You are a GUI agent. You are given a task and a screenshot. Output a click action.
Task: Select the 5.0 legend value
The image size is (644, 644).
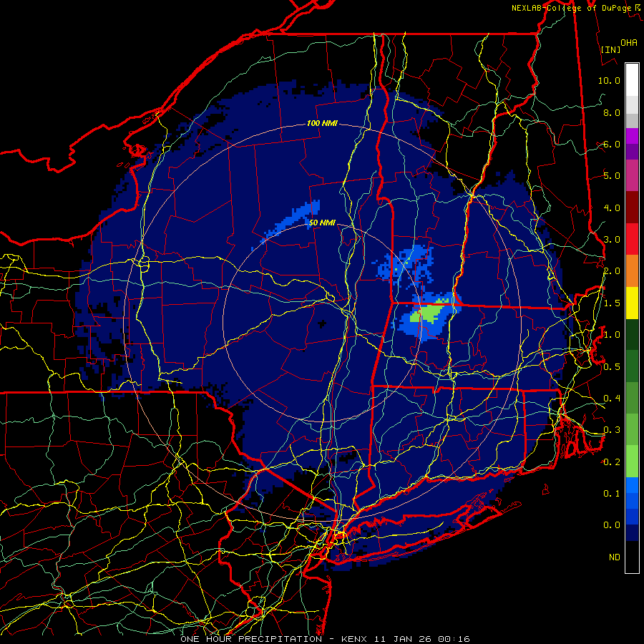[x=612, y=176]
